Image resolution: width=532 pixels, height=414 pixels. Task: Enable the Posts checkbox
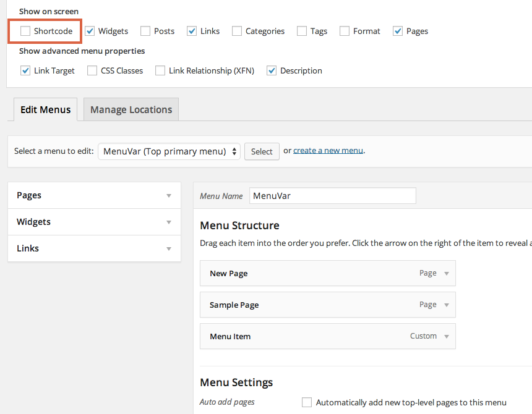point(145,31)
